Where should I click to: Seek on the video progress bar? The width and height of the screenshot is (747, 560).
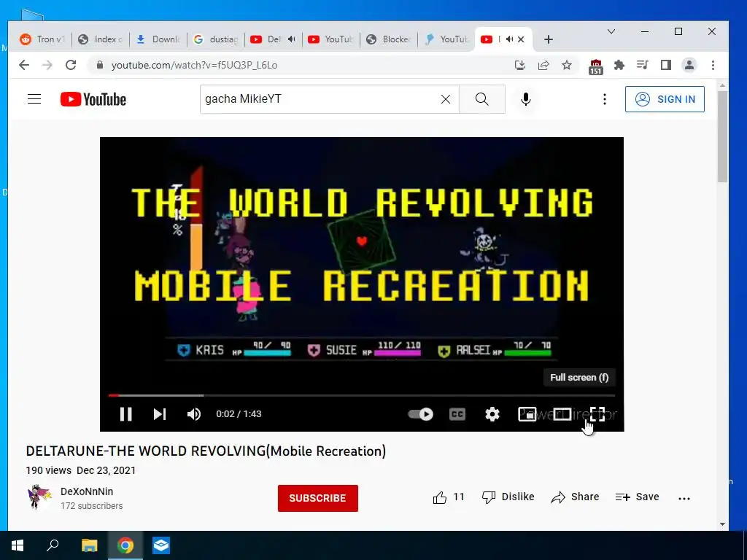click(362, 395)
